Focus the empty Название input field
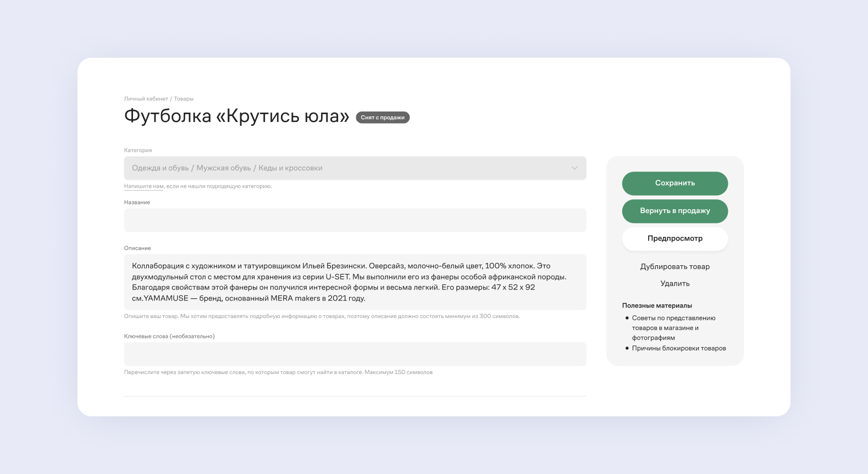 pyautogui.click(x=355, y=220)
